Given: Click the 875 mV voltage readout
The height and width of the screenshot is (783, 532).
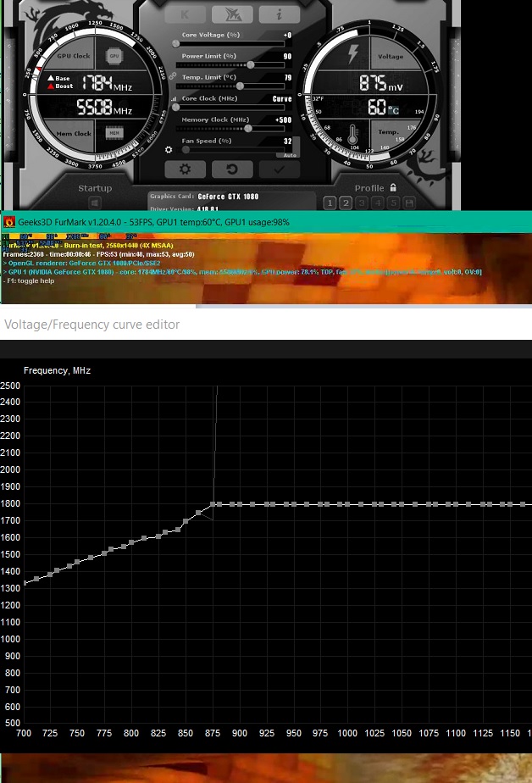Looking at the screenshot, I should click(x=380, y=83).
